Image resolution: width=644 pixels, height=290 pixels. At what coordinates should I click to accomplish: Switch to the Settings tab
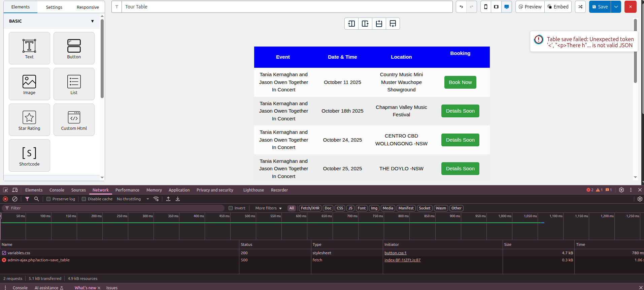pyautogui.click(x=54, y=7)
